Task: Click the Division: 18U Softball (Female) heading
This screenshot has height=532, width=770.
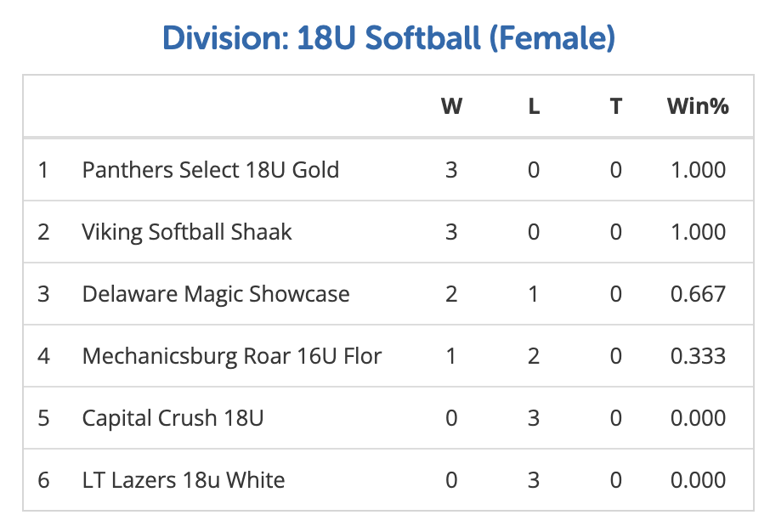Action: tap(388, 37)
